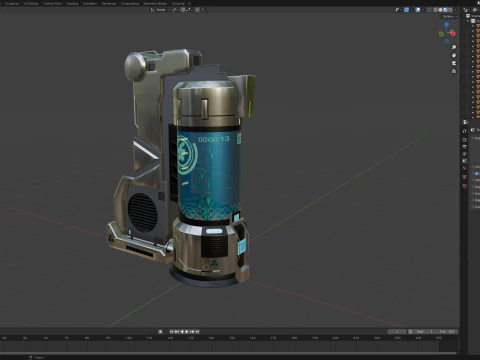The image size is (480, 360).
Task: Switch to material preview shading
Action: click(x=445, y=10)
